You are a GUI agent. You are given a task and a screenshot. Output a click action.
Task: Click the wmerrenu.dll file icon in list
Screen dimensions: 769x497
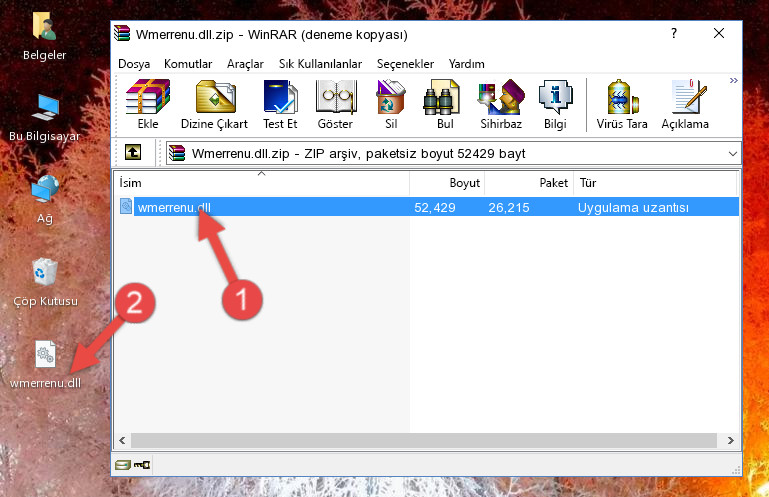tap(126, 207)
